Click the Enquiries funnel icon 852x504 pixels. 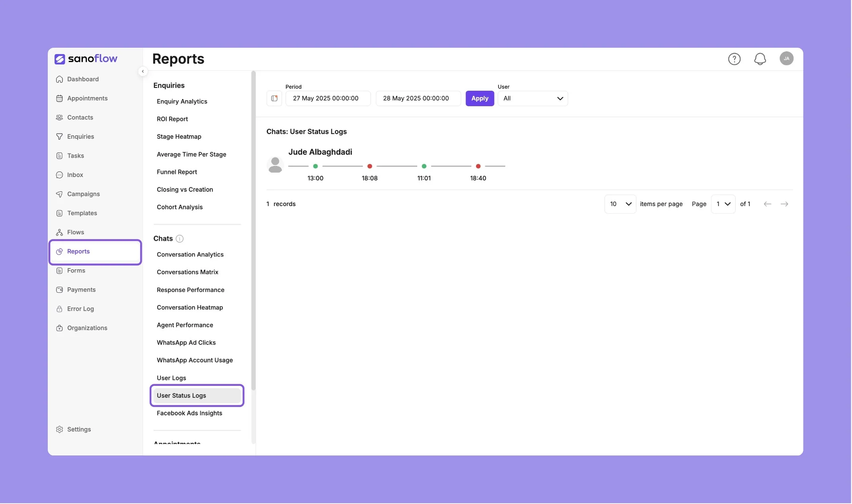[x=59, y=136]
